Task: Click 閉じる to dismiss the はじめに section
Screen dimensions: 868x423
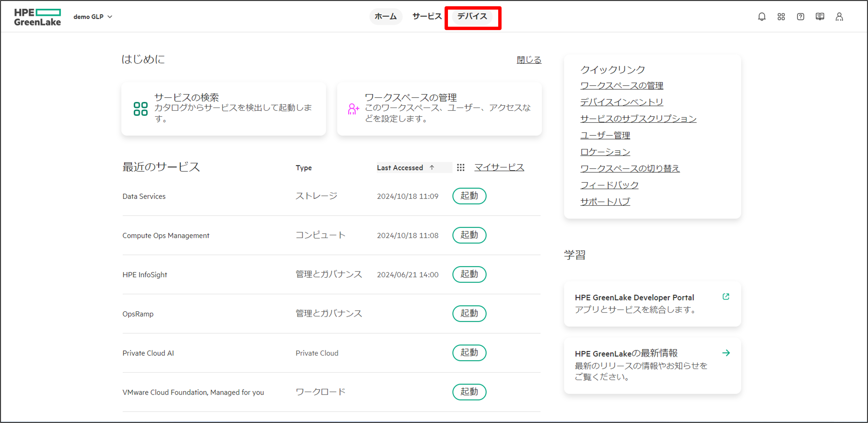Action: [529, 60]
